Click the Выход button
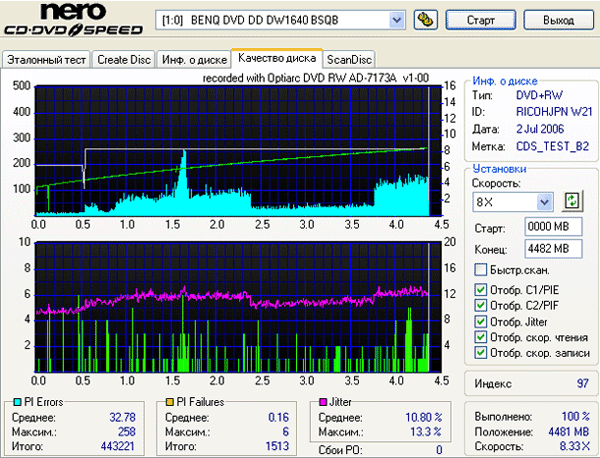 560,19
